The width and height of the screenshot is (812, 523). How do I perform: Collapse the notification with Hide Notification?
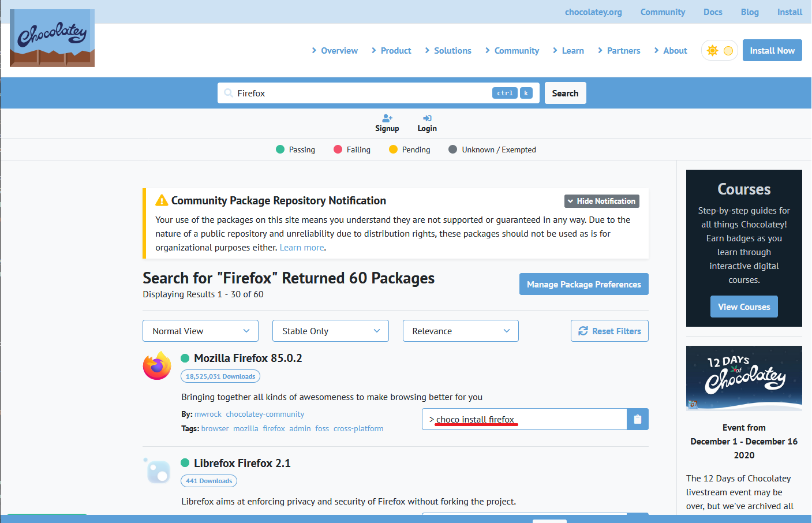tap(602, 201)
